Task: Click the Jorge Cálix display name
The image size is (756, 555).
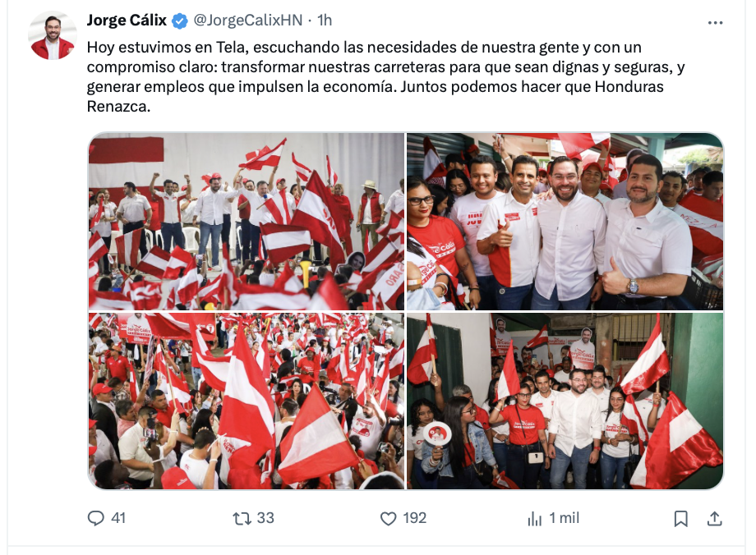Action: click(127, 21)
